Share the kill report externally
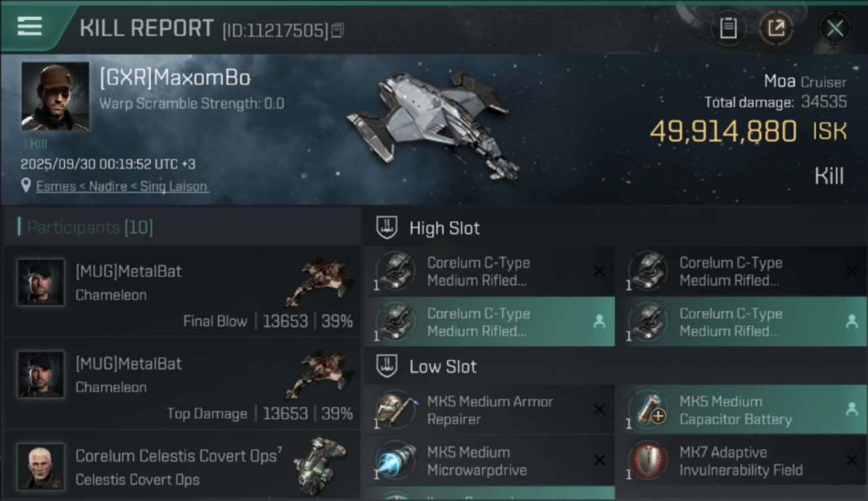This screenshot has height=501, width=868. pos(776,28)
